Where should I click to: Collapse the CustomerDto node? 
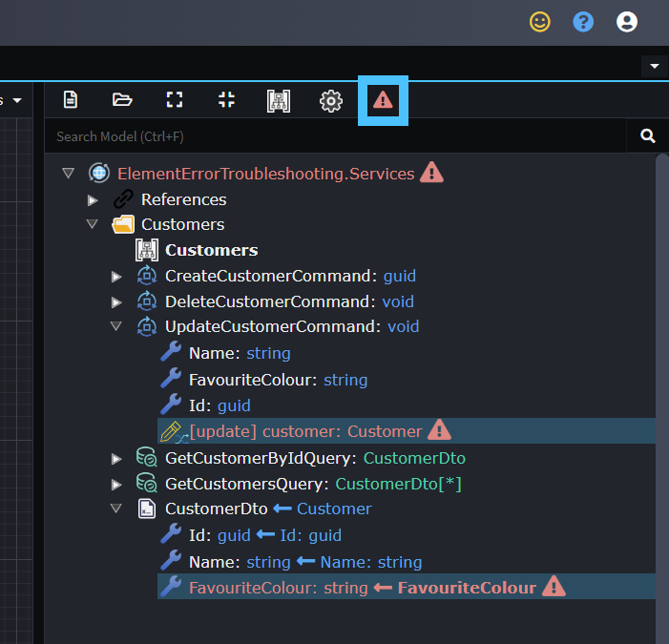pos(116,509)
